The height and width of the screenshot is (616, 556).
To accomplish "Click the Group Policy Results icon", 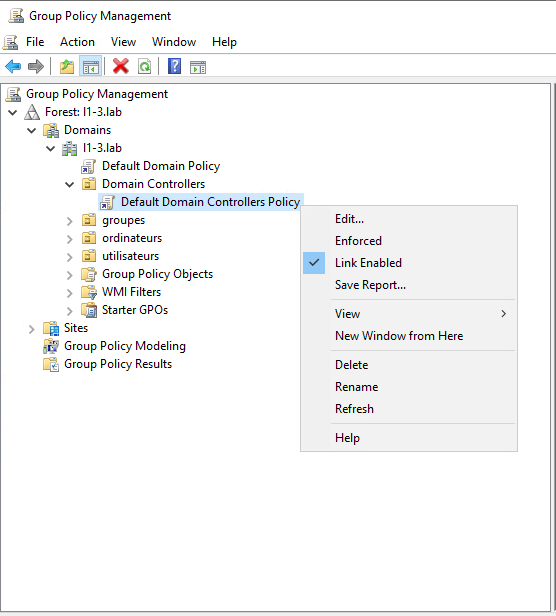I will (51, 364).
